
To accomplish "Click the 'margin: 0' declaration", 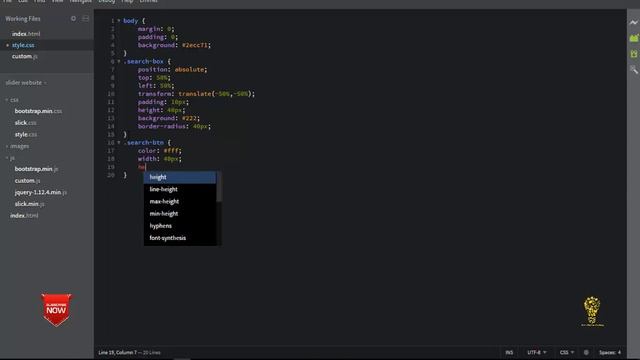I will (156, 29).
